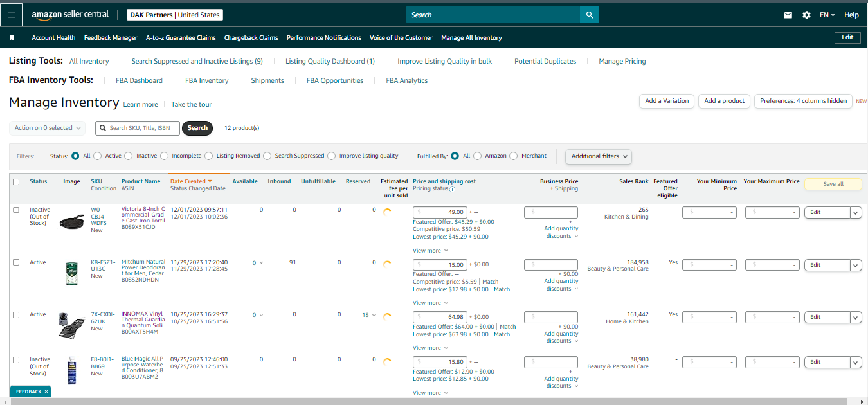Click the Search SKU, Title, ISBN field
This screenshot has height=405, width=868.
point(138,128)
